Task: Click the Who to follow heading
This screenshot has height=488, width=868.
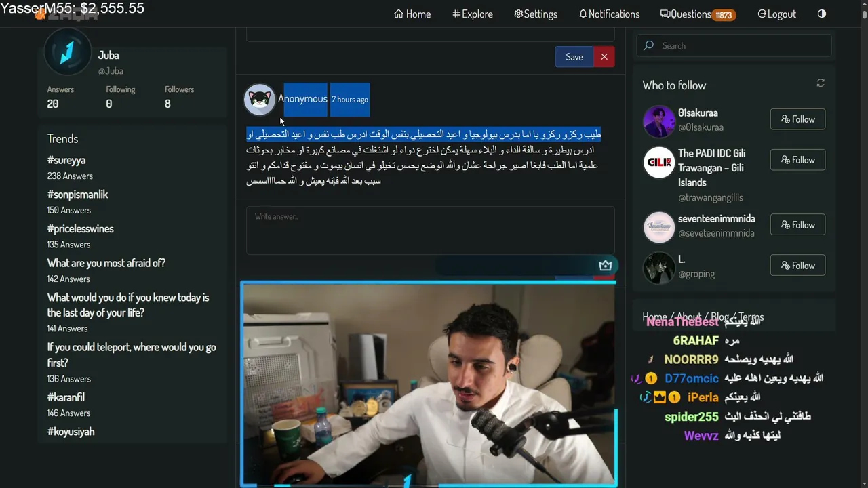Action: [674, 85]
